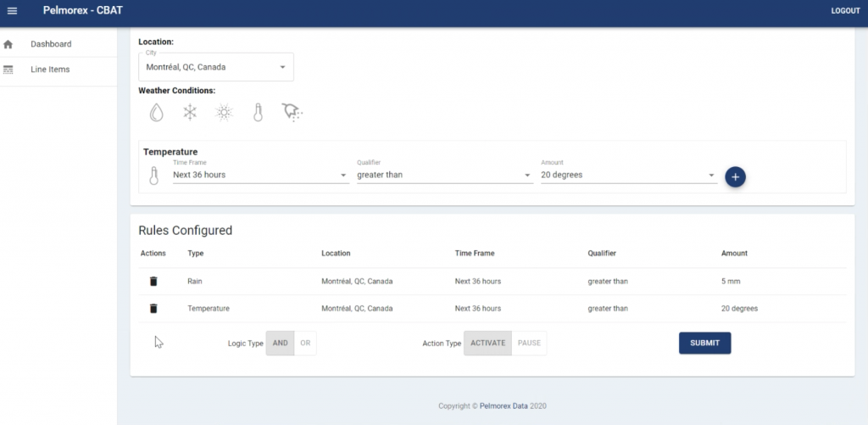Click the Rain row's greater than cell
The image size is (868, 425).
pyautogui.click(x=608, y=282)
